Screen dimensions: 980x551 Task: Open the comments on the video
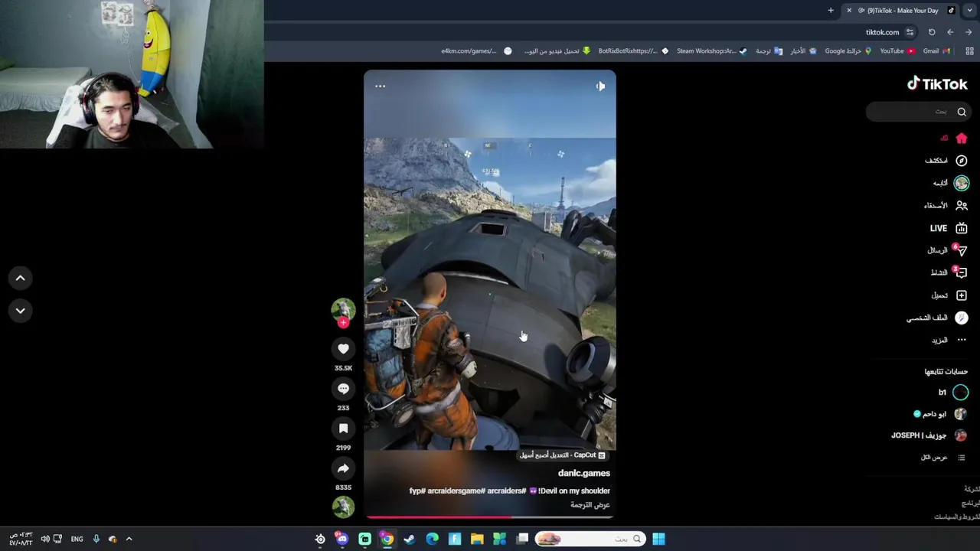(343, 389)
